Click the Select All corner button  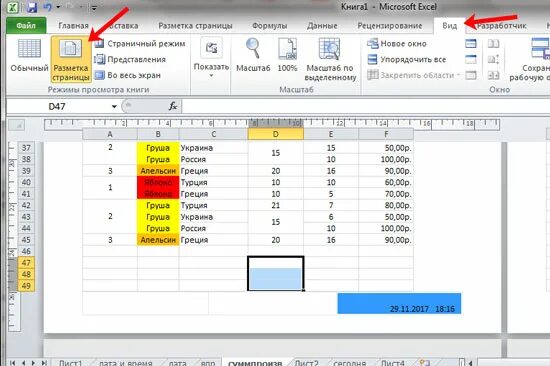[x=16, y=125]
